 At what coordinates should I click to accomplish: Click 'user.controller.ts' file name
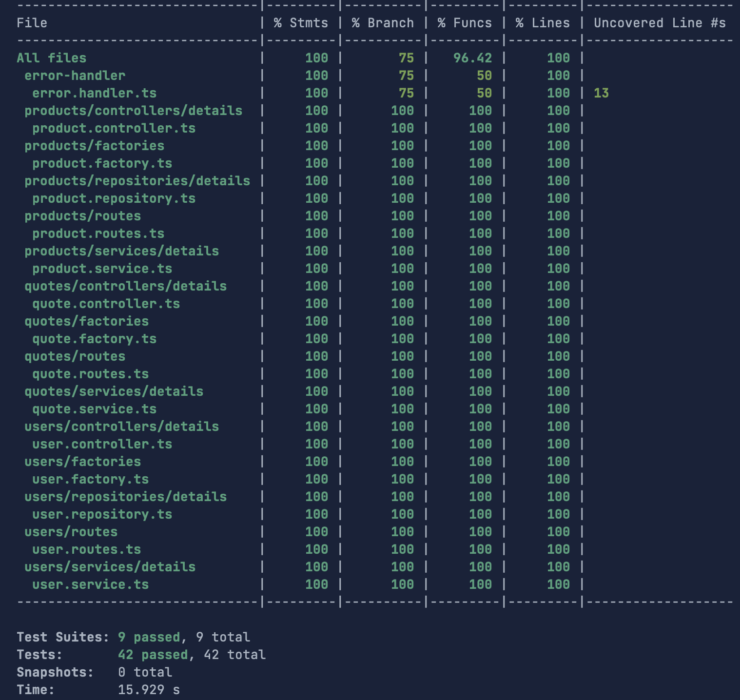102,444
